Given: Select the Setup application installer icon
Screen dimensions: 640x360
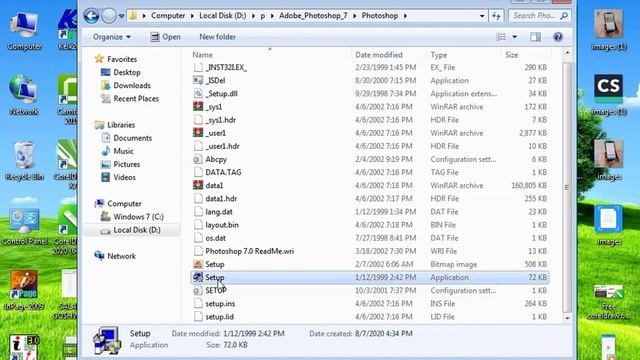Looking at the screenshot, I should [x=198, y=277].
